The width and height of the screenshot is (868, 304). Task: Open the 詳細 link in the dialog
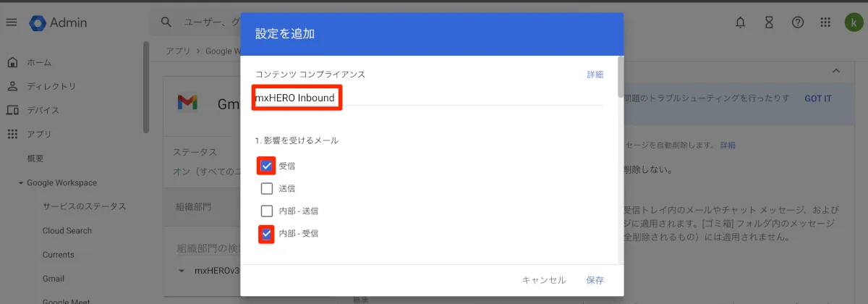coord(595,75)
